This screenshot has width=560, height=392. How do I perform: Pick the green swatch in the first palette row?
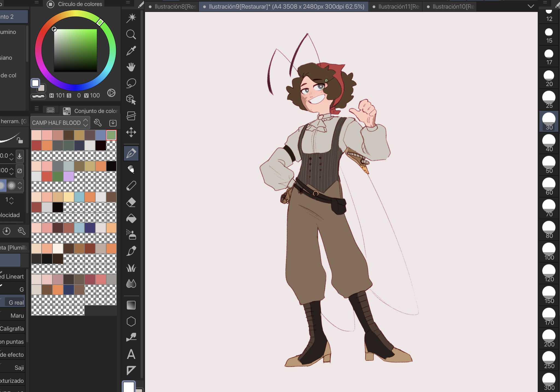[111, 135]
